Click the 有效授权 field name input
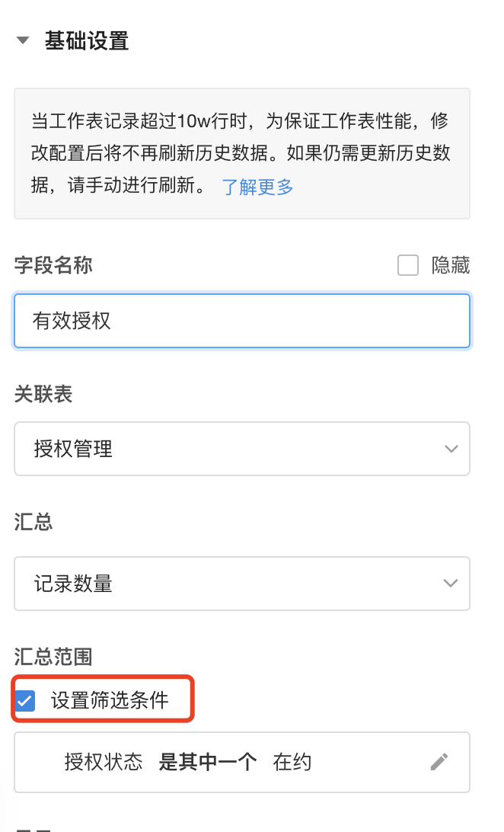Image resolution: width=504 pixels, height=832 pixels. pyautogui.click(x=241, y=321)
